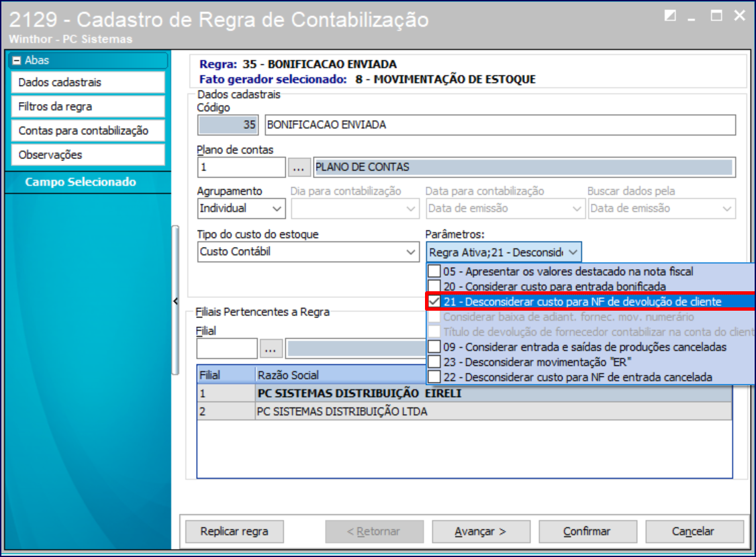
Task: Click Replicar regra button
Action: pos(234,531)
